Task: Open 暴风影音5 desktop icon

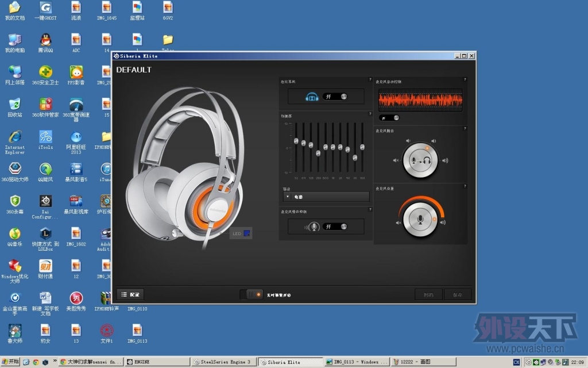Action: (x=76, y=172)
